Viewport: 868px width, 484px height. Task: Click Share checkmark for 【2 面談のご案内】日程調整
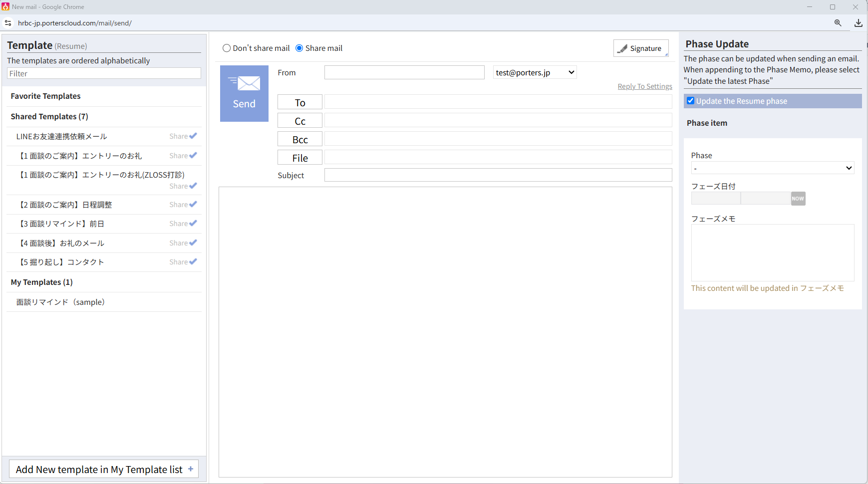[193, 204]
